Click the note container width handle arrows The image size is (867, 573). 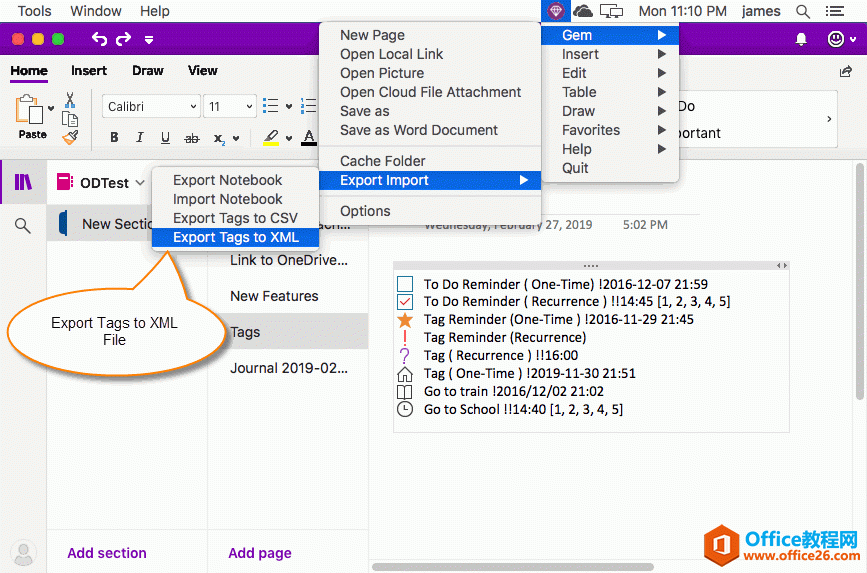782,265
